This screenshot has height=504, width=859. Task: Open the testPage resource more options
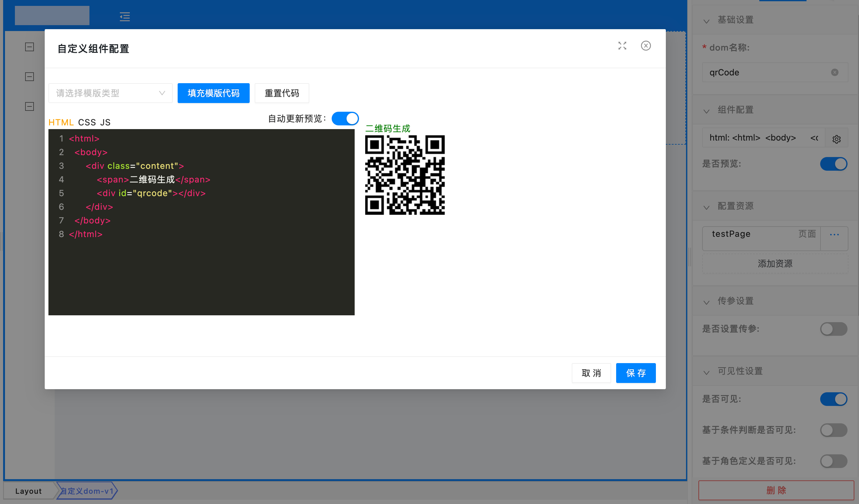click(834, 234)
